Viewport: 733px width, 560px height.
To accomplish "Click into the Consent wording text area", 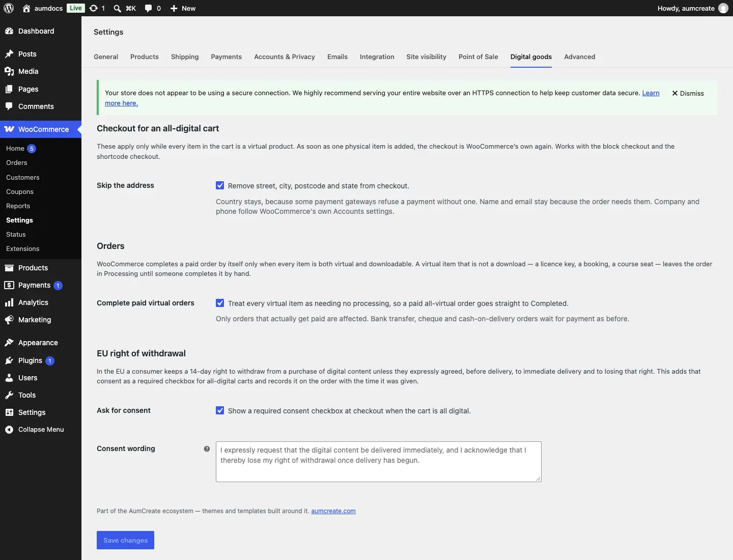I will [379, 462].
